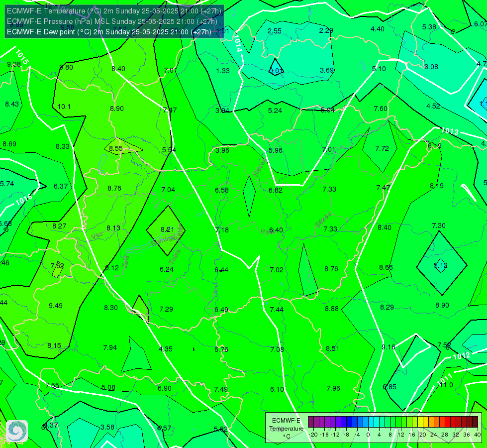Screen dimensions: 487x448
Task: Select the ECMWF-E Pressure MSL layer label
Action: [x=112, y=21]
